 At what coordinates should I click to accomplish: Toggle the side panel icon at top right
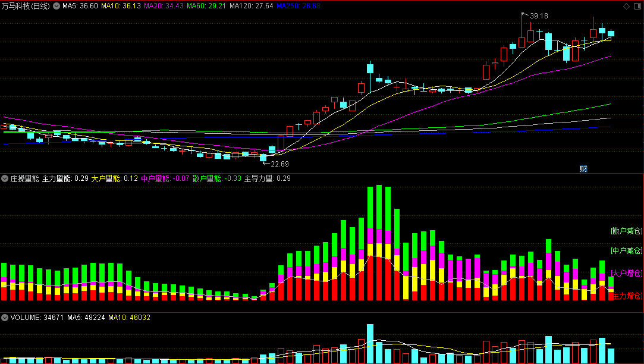638,6
